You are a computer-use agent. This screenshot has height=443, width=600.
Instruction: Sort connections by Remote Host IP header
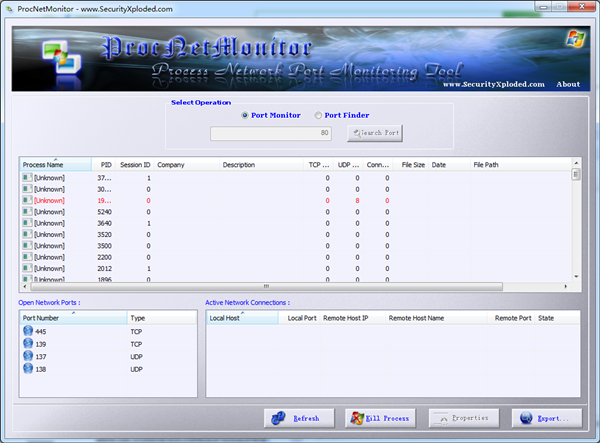pos(353,318)
